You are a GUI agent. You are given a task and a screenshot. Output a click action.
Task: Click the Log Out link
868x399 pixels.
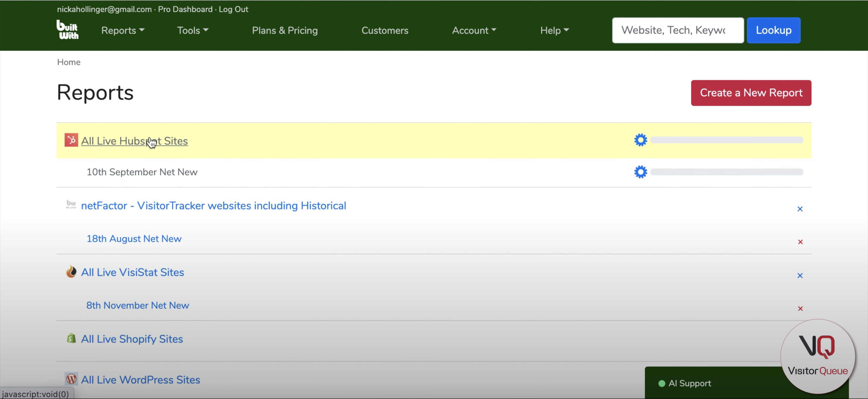[234, 9]
